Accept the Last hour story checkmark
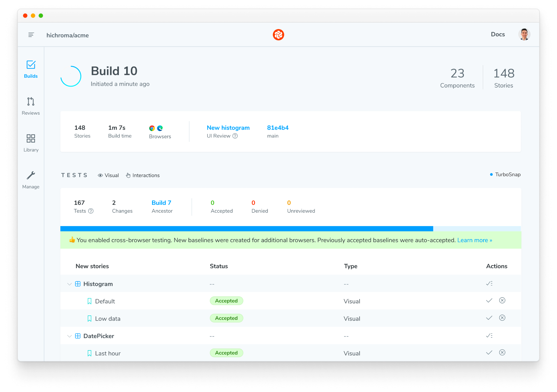Image resolution: width=557 pixels, height=392 pixels. [x=489, y=353]
